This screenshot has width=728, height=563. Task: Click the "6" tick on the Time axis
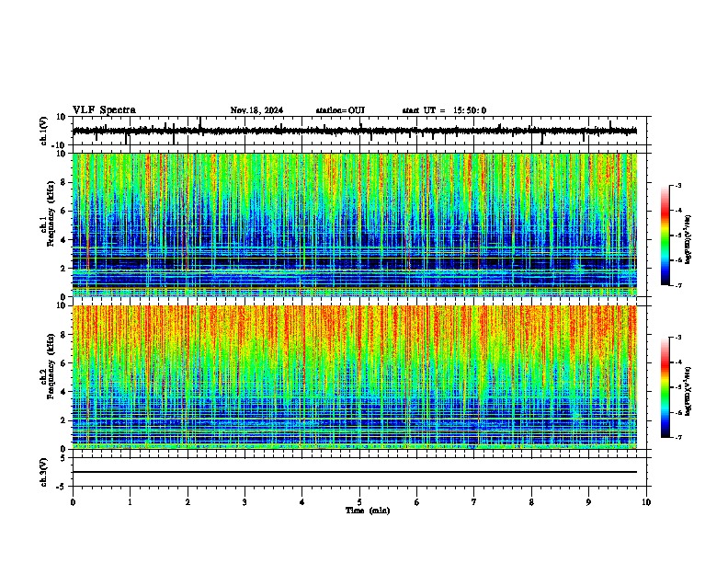tap(417, 502)
